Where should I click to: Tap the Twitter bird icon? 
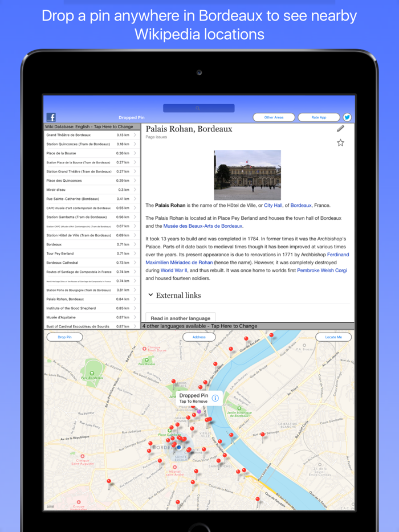(347, 117)
